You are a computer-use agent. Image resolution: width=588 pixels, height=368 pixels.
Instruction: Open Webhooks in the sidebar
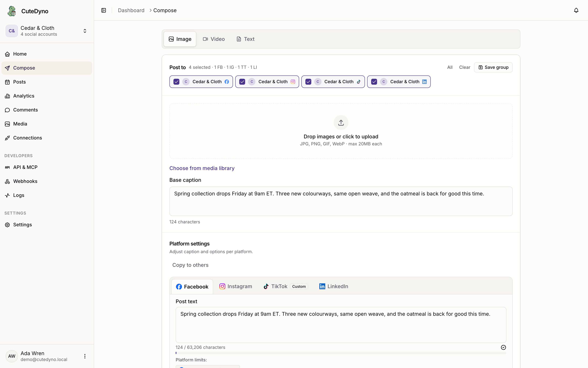point(47,181)
